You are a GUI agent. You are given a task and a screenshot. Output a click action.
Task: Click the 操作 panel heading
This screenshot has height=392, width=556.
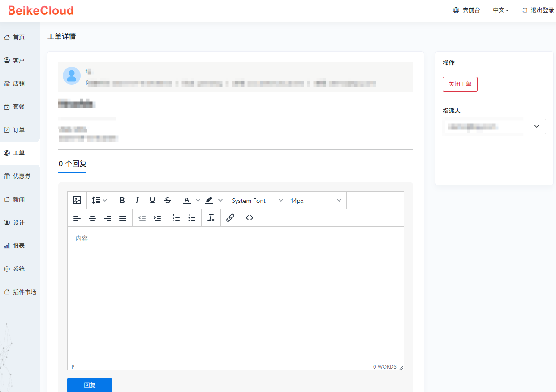click(x=448, y=63)
